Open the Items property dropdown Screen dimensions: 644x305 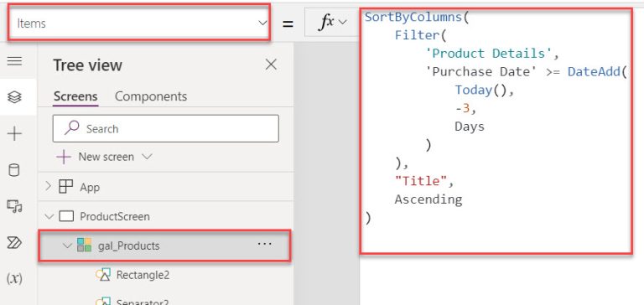pos(139,23)
